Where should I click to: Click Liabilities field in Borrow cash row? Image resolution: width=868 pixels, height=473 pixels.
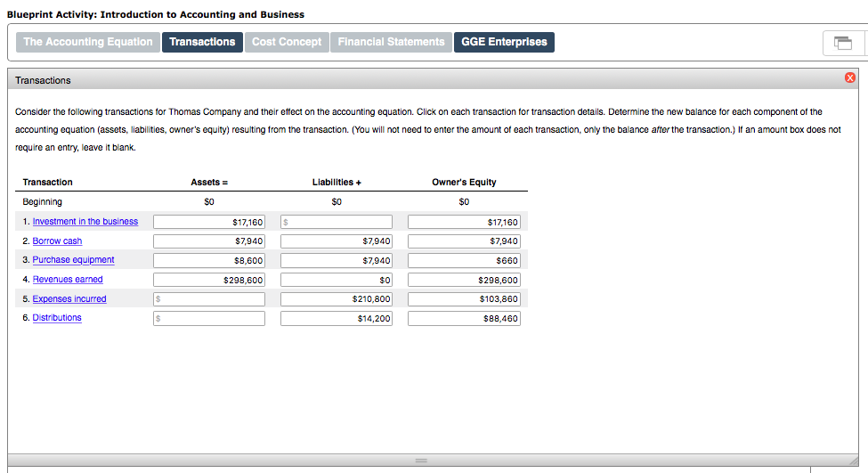337,241
